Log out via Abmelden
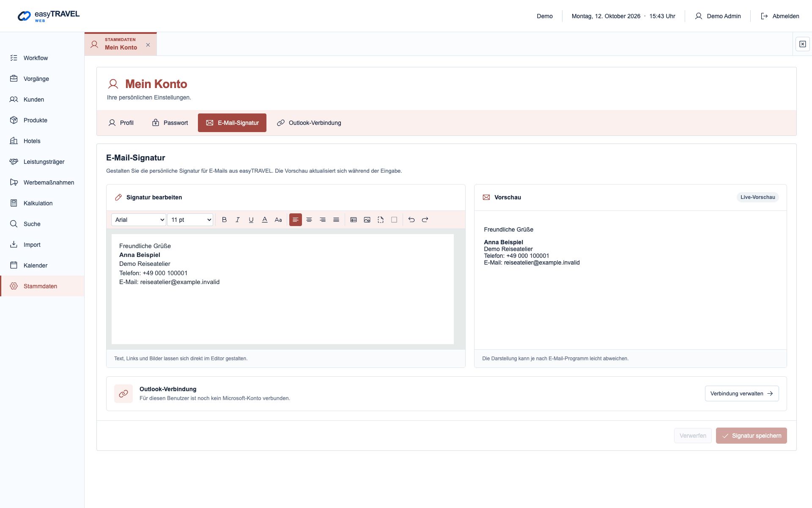Viewport: 812px width, 508px height. coord(780,16)
